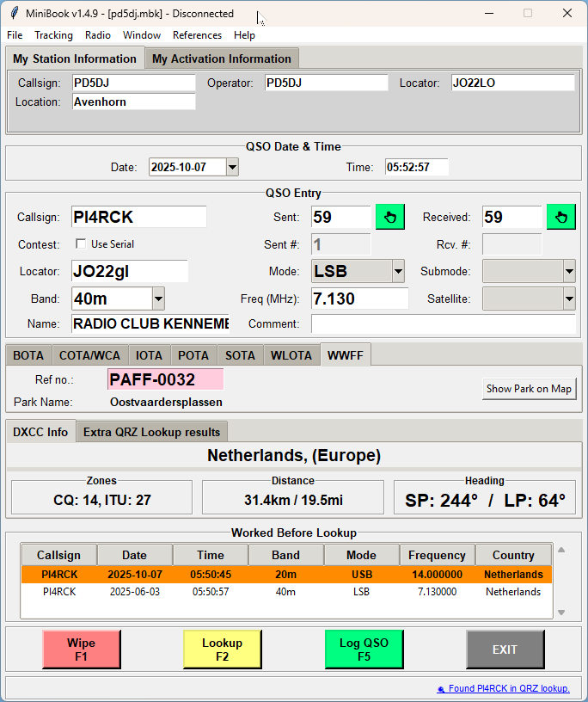The height and width of the screenshot is (702, 588).
Task: Click the pink Ref no. field PAFF-0032
Action: point(165,379)
